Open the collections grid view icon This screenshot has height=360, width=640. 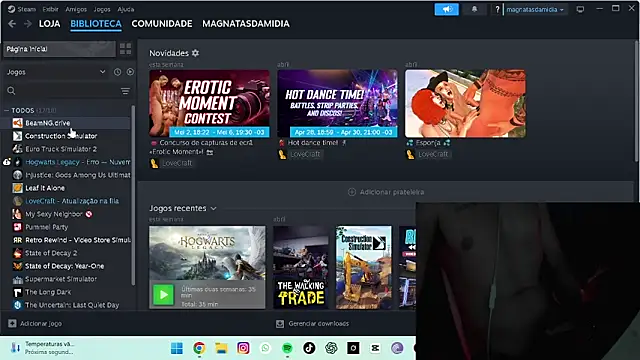(x=125, y=49)
